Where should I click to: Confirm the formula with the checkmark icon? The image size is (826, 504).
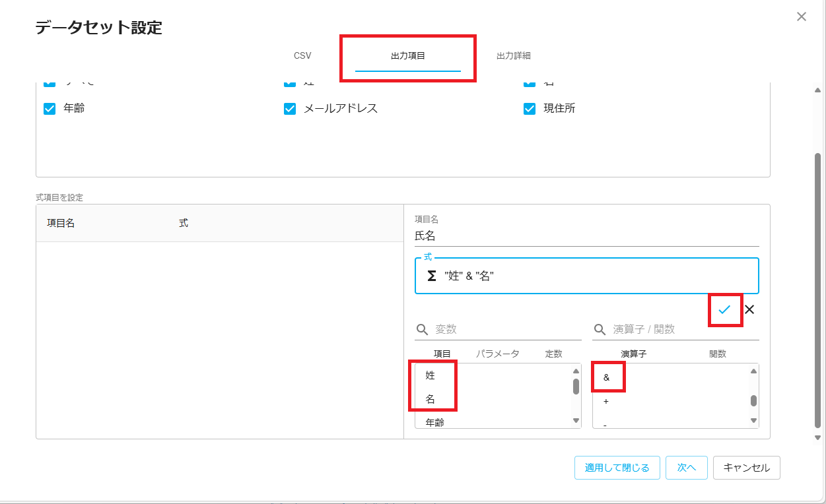724,310
